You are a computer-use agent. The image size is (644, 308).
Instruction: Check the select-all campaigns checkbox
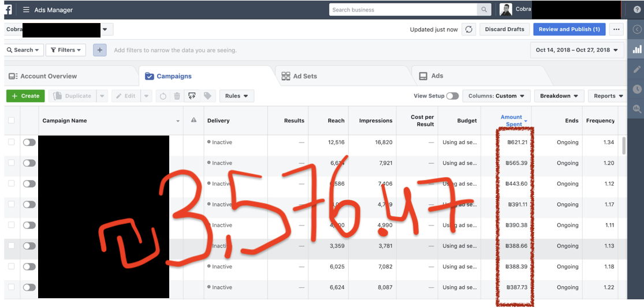click(12, 121)
